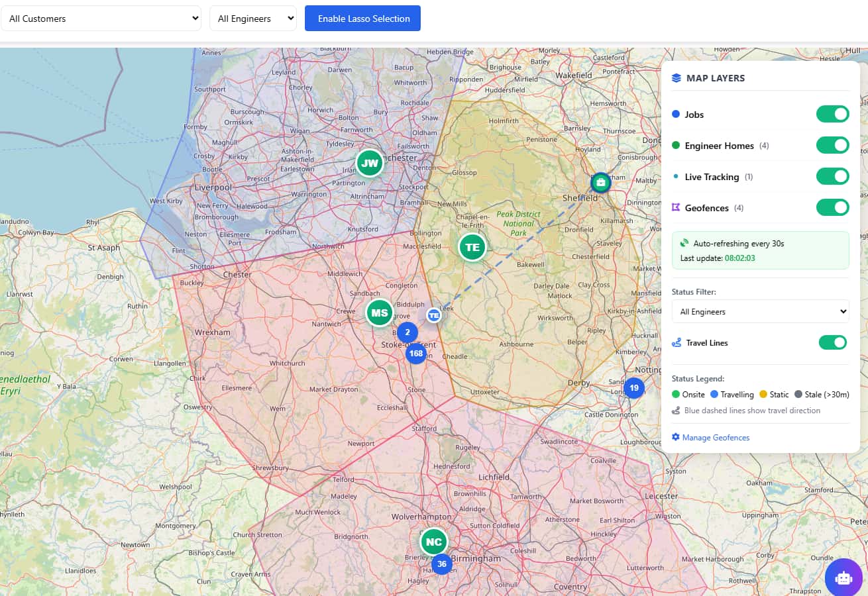Click the yellow Static legend swatch
The width and height of the screenshot is (868, 596).
pos(763,394)
